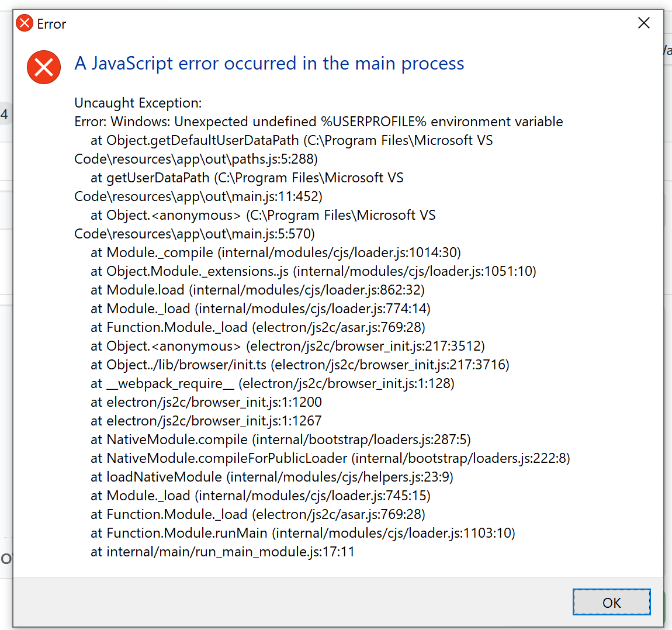The image size is (672, 630).
Task: Select row number 4 at the left edge
Action: [5, 114]
